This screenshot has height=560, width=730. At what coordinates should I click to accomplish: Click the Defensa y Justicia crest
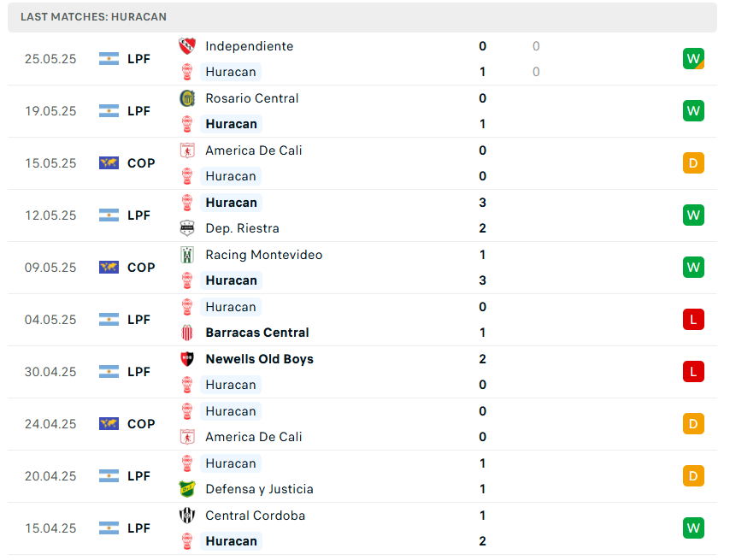[x=186, y=489]
